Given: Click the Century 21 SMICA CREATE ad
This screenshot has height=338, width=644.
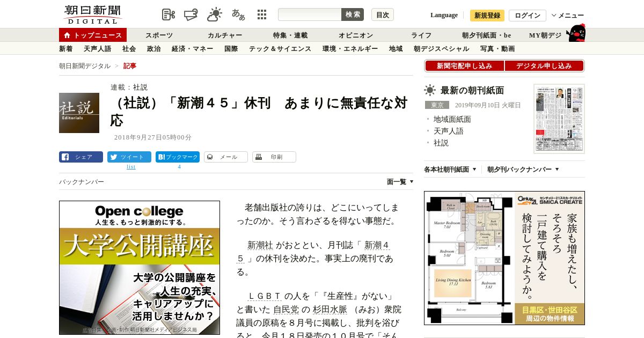Looking at the screenshot, I should (x=504, y=258).
